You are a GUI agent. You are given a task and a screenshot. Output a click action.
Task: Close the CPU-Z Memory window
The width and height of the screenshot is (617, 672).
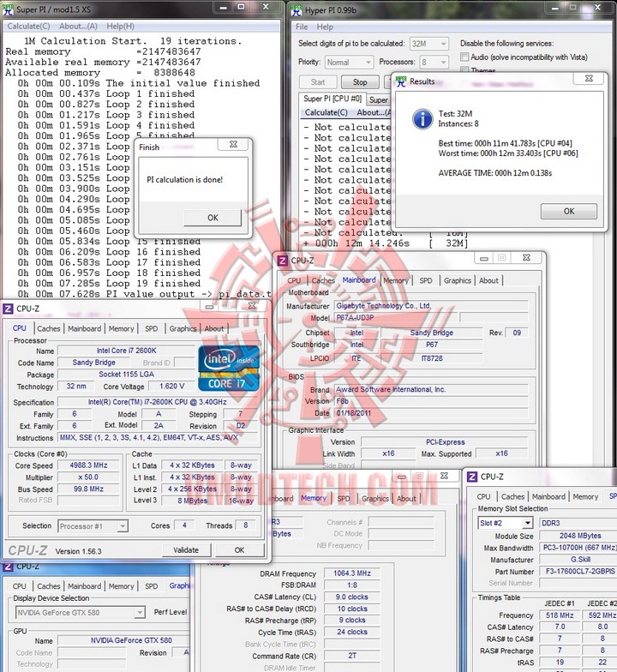coord(444,476)
